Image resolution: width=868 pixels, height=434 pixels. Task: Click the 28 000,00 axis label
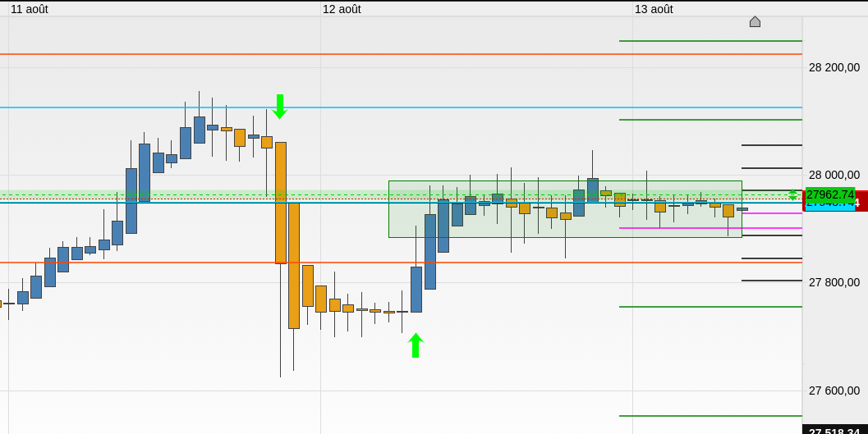pos(834,175)
